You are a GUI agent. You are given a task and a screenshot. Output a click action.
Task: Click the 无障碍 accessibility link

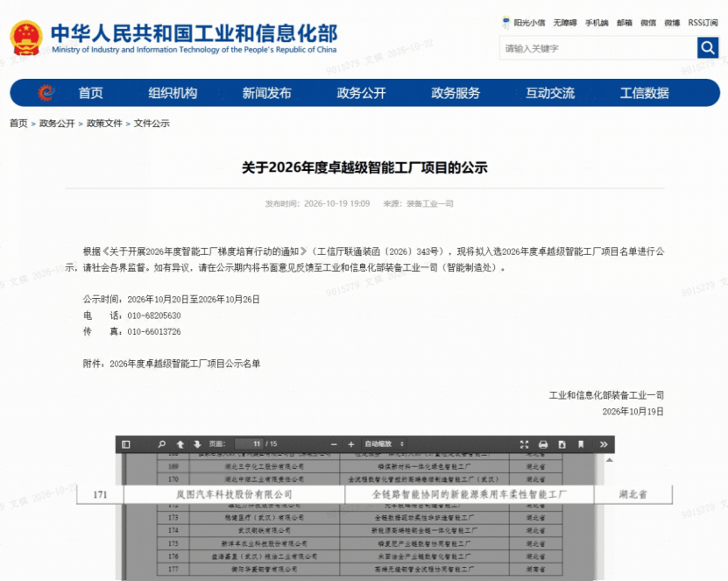[564, 23]
